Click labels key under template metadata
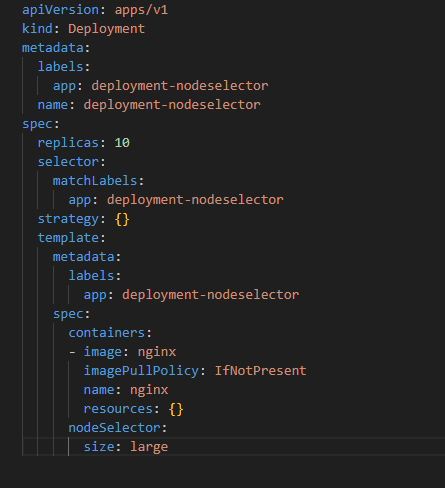The height and width of the screenshot is (488, 445). (91, 276)
